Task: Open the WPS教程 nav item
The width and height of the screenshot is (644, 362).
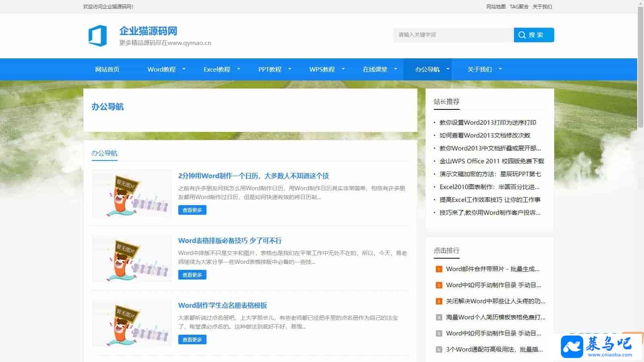Action: pos(322,69)
